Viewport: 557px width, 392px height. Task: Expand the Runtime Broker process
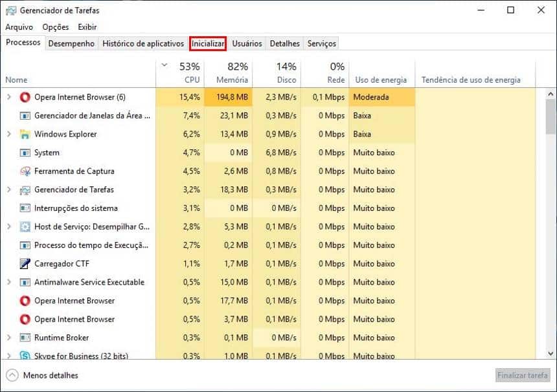click(9, 338)
